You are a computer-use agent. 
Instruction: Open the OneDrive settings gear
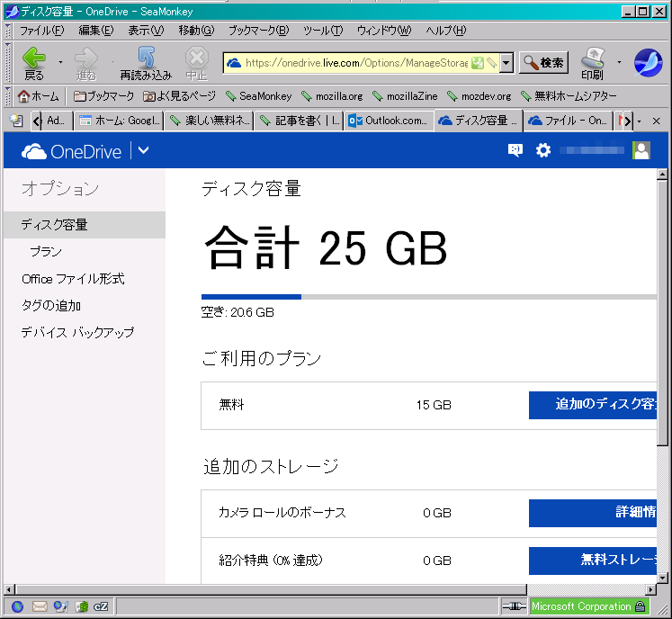[543, 150]
